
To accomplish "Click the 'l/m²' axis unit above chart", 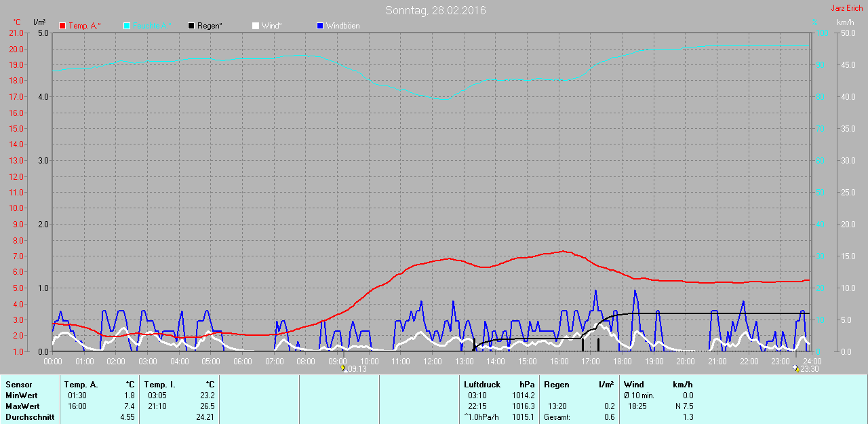I will (x=38, y=22).
